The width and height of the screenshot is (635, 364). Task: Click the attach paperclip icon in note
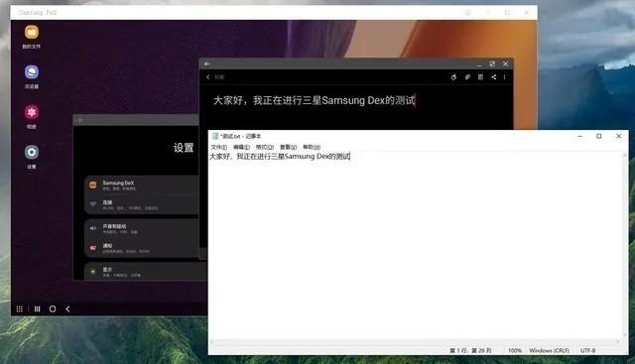pyautogui.click(x=467, y=77)
